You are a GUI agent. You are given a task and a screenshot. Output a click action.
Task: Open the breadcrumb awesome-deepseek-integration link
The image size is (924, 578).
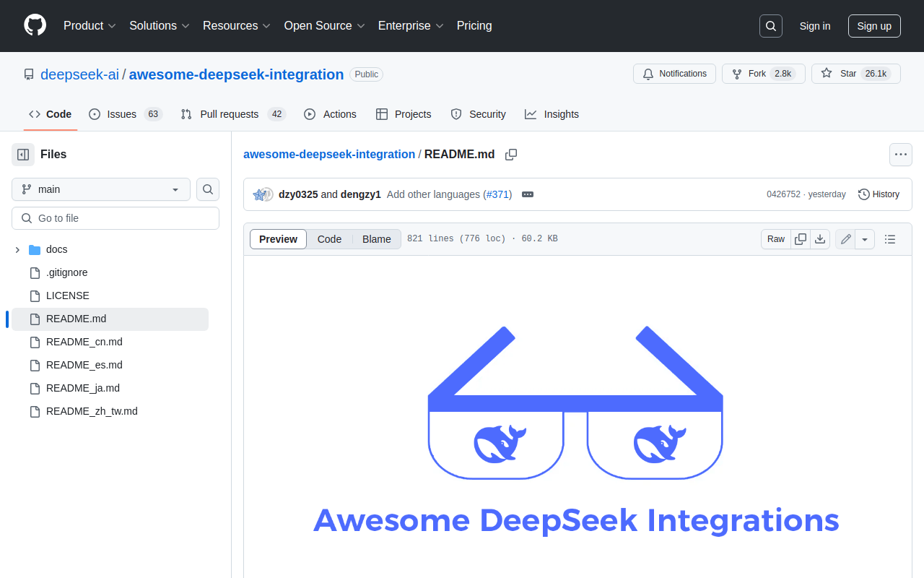point(329,154)
